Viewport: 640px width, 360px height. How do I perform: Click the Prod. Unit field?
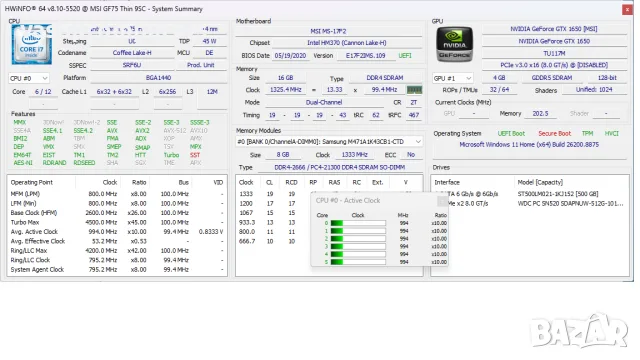[x=201, y=65]
